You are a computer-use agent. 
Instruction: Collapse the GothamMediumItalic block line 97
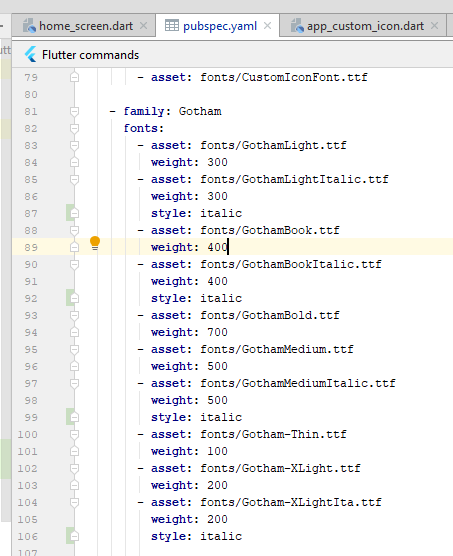pyautogui.click(x=74, y=383)
